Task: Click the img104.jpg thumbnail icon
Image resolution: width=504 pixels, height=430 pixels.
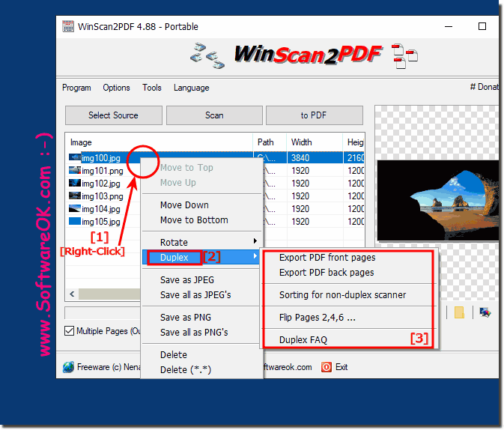Action: [75, 208]
